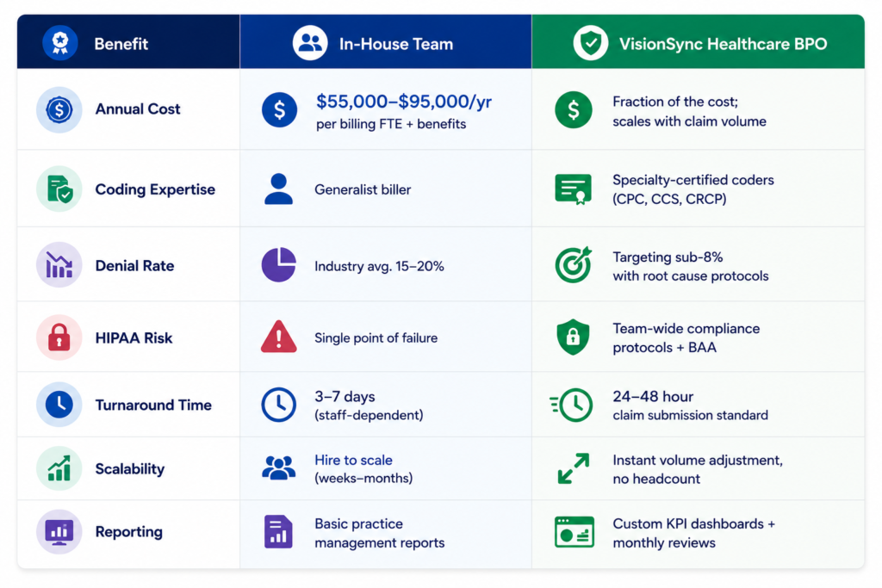
Task: Click the Benefit header ribbon badge icon
Action: pos(59,43)
